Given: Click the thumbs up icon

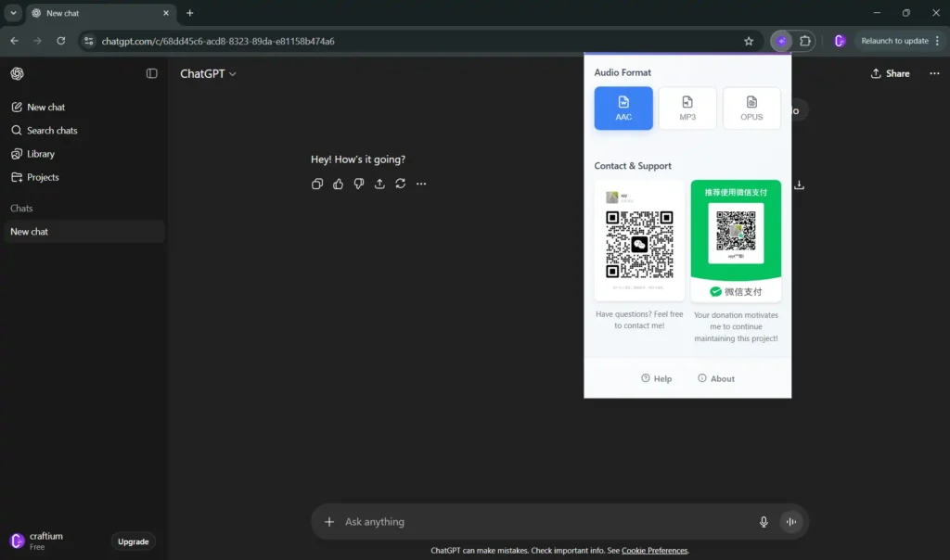Looking at the screenshot, I should 338,184.
